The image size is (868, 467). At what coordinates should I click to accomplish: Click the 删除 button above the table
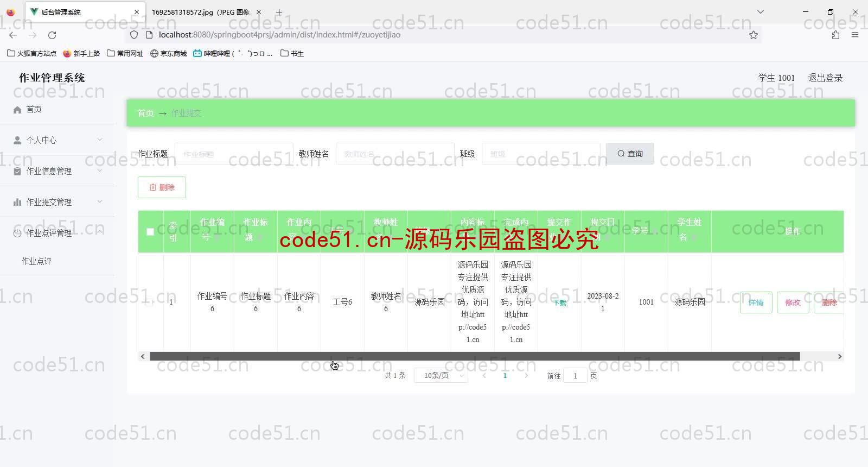tap(162, 187)
